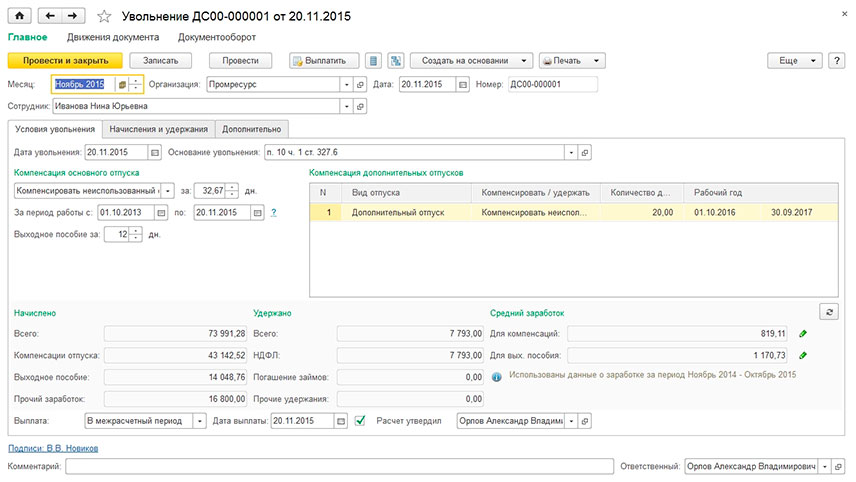
Task: Click the Записать button
Action: (160, 61)
